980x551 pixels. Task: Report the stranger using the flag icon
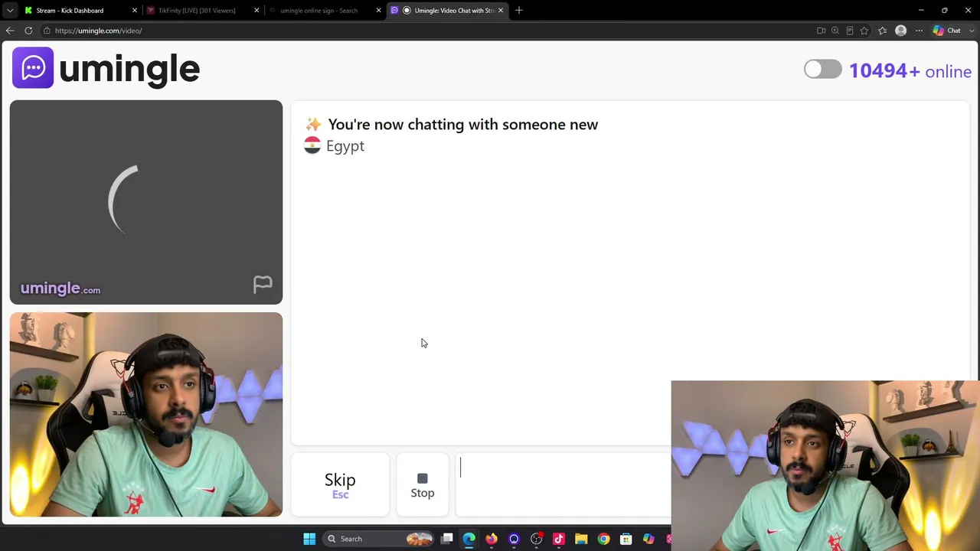263,285
